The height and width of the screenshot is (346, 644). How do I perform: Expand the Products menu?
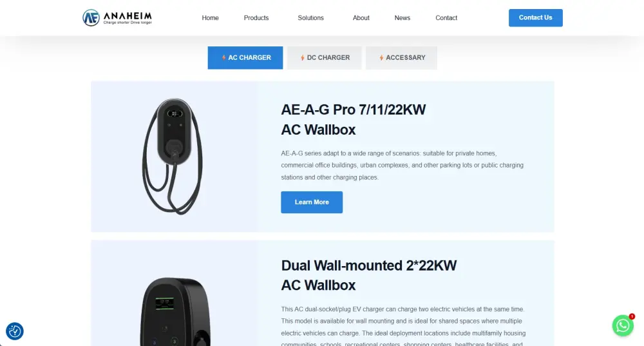click(256, 17)
